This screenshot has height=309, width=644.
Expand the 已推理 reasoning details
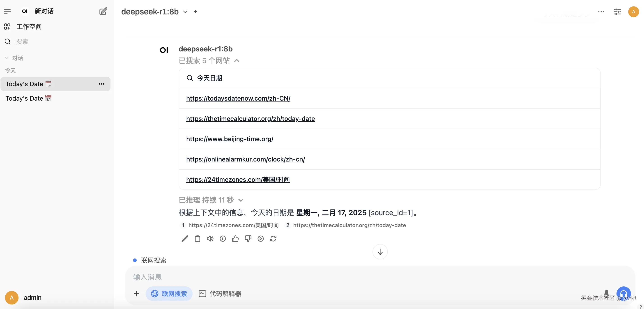pos(241,200)
